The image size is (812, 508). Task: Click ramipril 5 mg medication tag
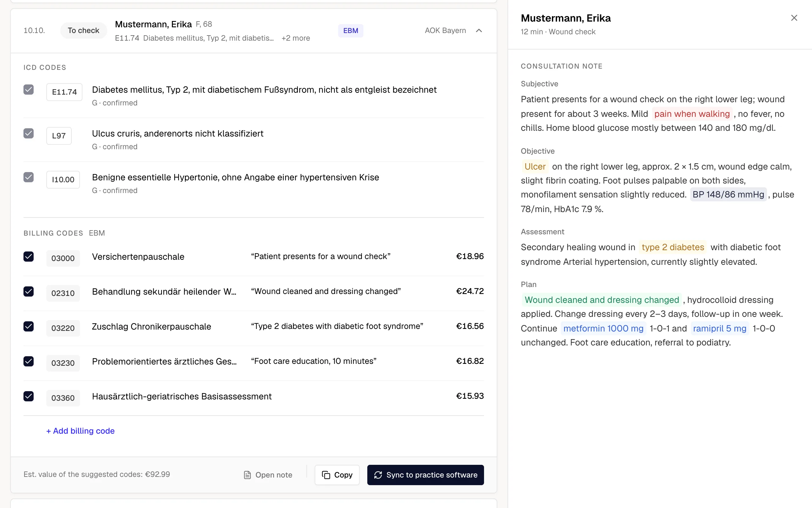click(720, 328)
